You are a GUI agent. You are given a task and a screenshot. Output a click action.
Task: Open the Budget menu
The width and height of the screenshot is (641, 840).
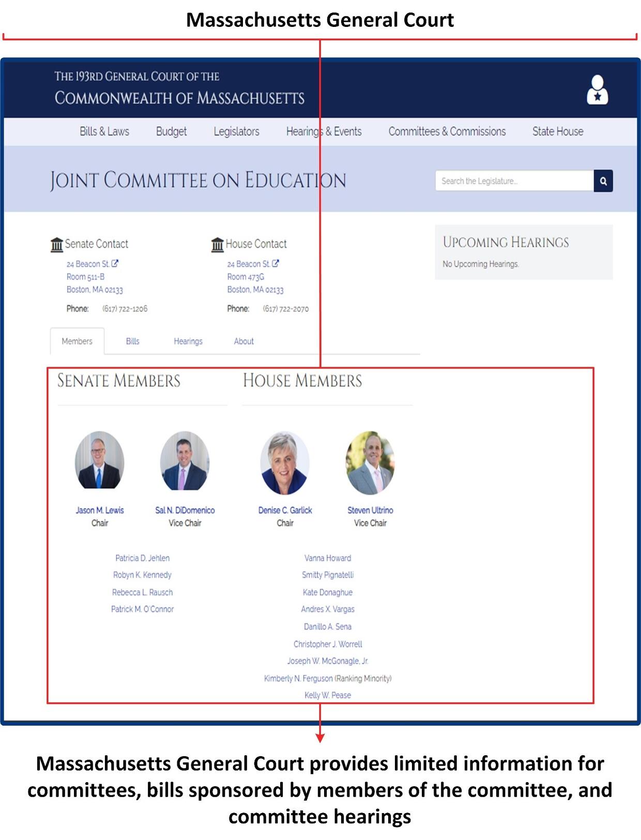pos(171,131)
